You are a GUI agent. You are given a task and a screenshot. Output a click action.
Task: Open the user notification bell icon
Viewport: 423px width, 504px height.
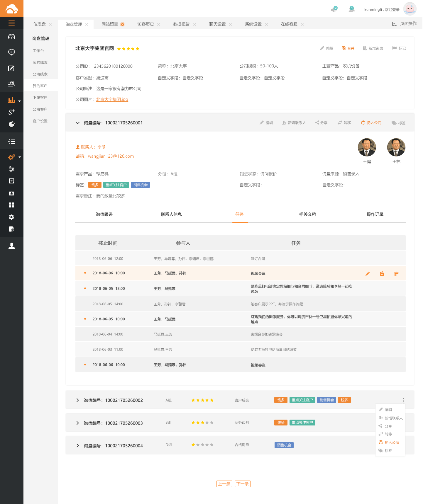351,9
